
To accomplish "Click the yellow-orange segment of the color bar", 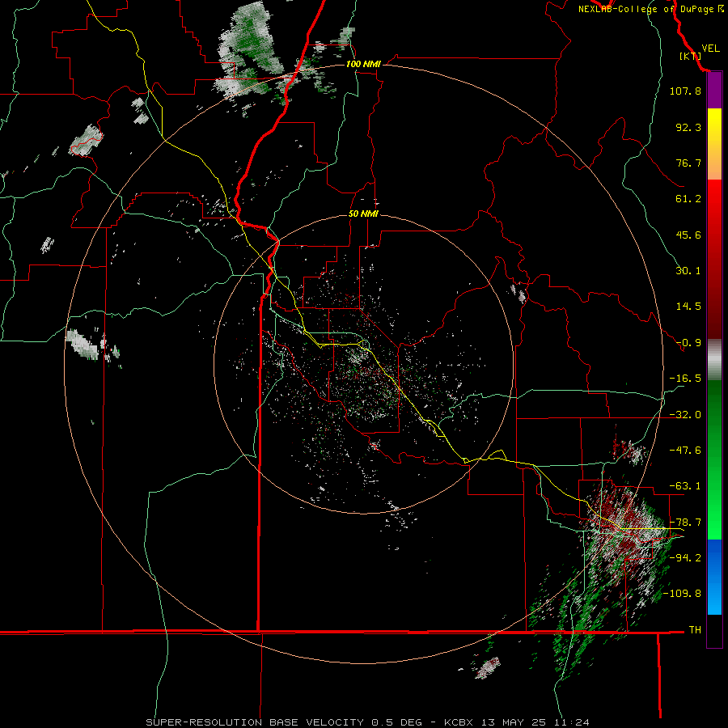I will pyautogui.click(x=714, y=144).
